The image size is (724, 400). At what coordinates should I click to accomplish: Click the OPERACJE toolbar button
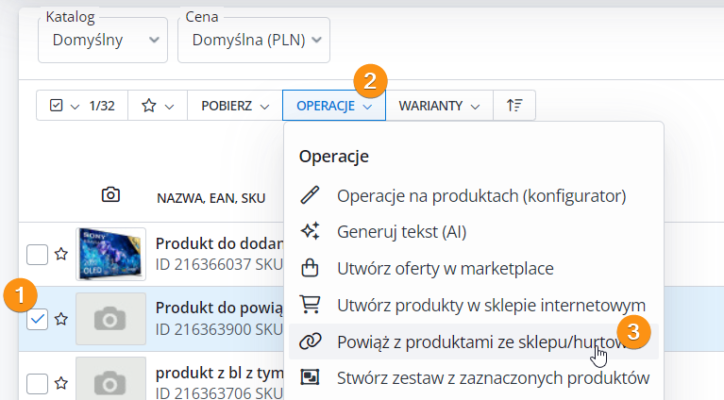[x=334, y=105]
